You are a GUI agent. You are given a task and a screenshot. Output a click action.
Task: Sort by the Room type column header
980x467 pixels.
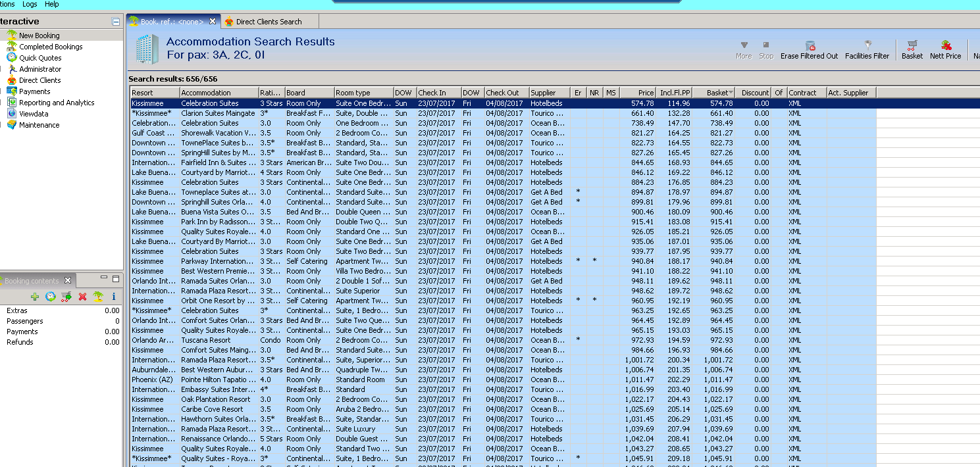click(363, 93)
